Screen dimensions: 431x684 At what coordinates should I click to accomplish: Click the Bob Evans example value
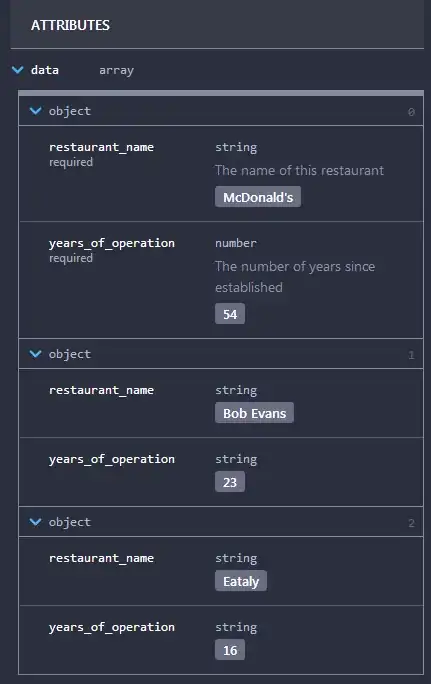point(254,413)
